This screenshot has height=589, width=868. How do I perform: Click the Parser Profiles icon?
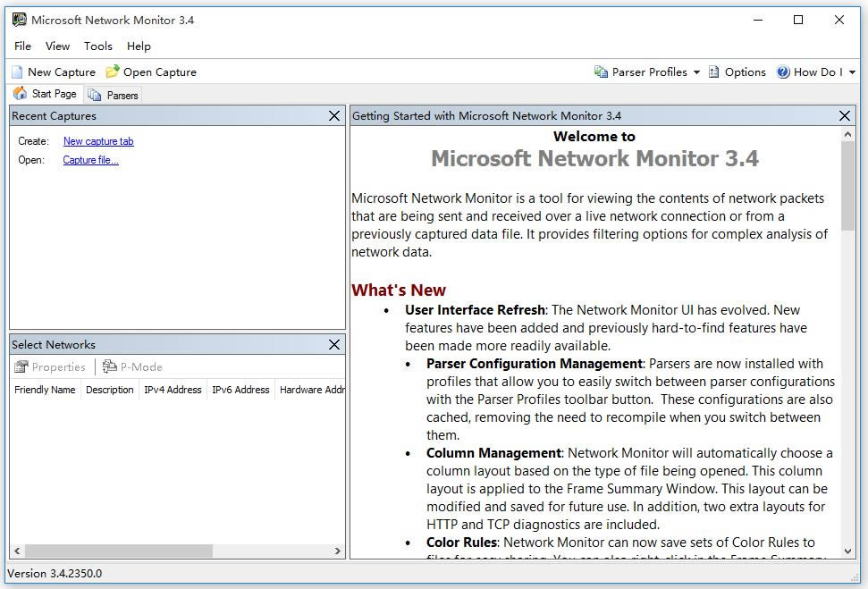tap(601, 72)
